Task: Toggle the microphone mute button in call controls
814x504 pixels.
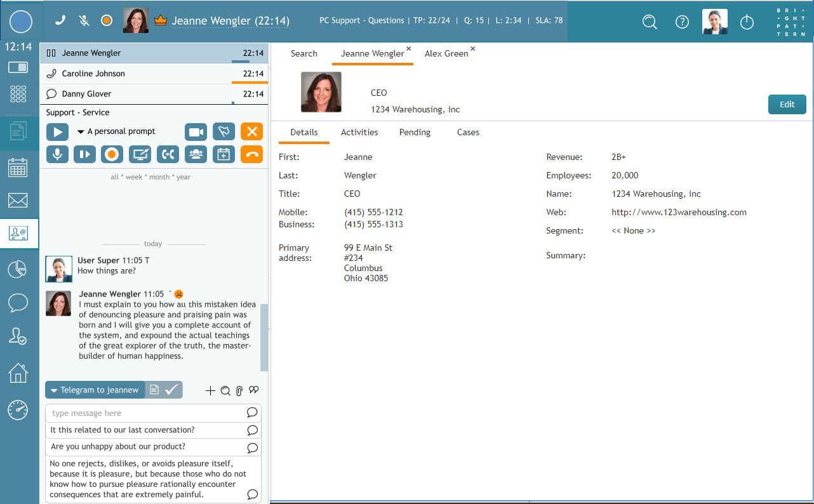Action: click(57, 154)
